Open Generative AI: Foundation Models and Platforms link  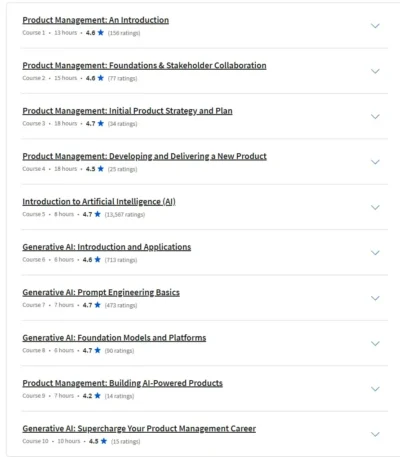pos(114,338)
